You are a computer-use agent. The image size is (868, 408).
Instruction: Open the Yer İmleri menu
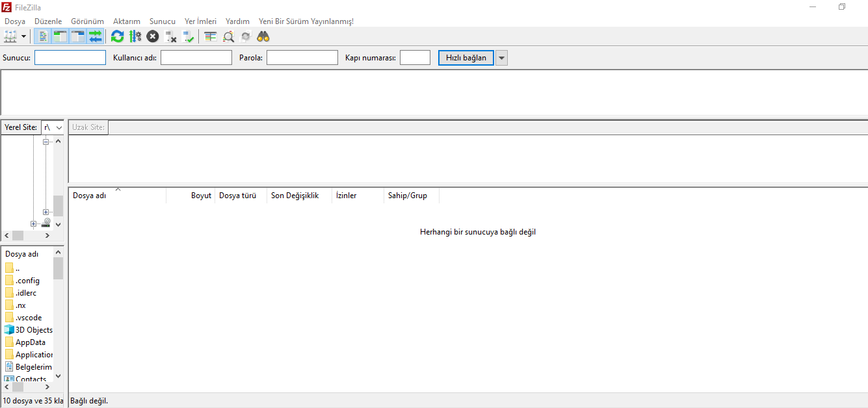click(x=201, y=21)
